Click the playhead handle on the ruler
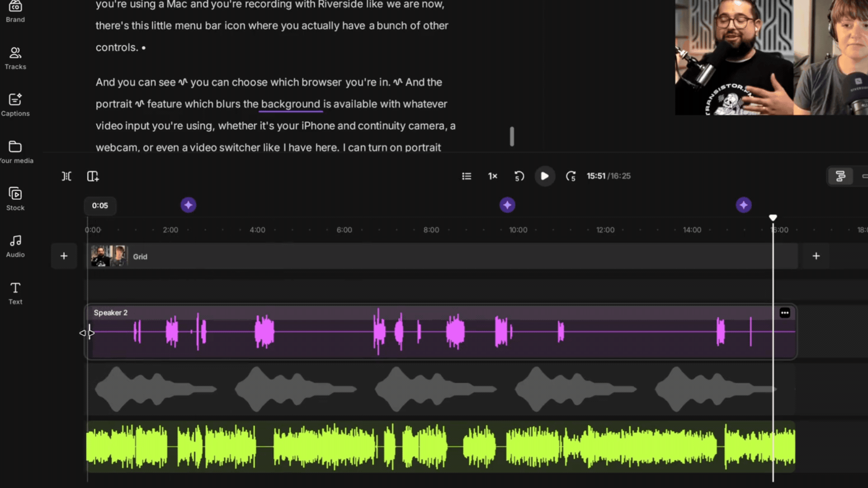The image size is (868, 488). pyautogui.click(x=773, y=218)
